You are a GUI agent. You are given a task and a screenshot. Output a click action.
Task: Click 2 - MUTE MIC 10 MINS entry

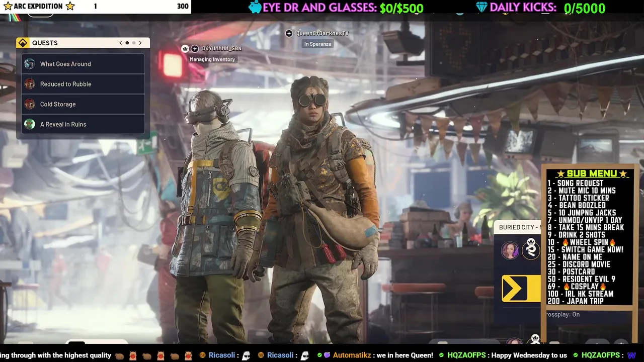[x=582, y=191]
